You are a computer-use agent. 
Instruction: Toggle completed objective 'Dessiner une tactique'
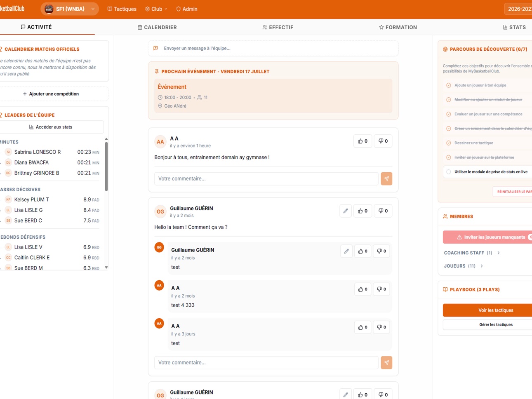point(448,143)
